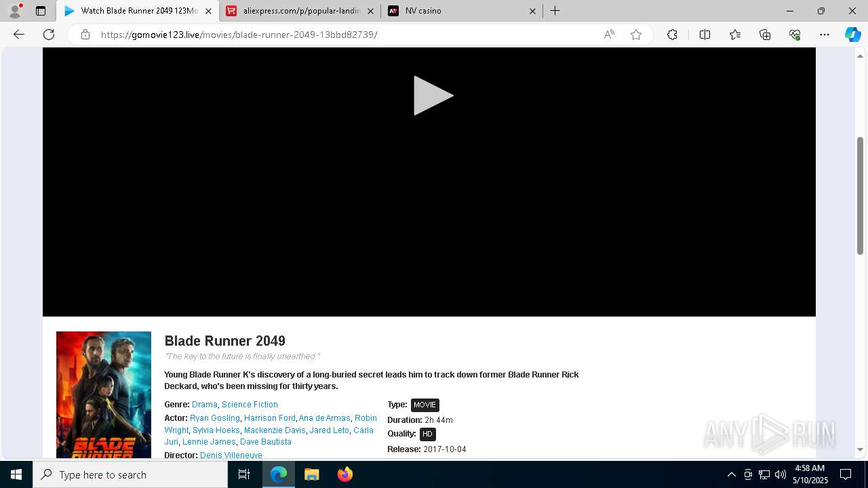
Task: Open the Science Fiction genre link
Action: click(x=250, y=405)
